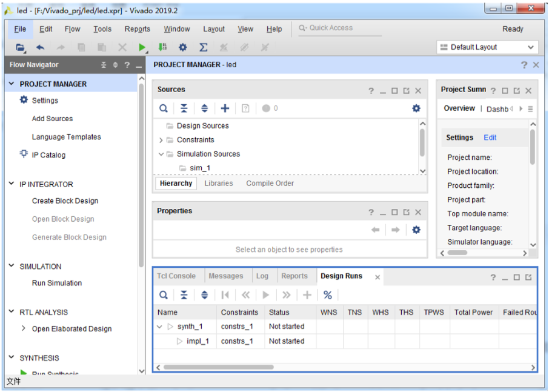549x392 pixels.
Task: Collapse all in the Design Runs toolbar
Action: tap(184, 295)
